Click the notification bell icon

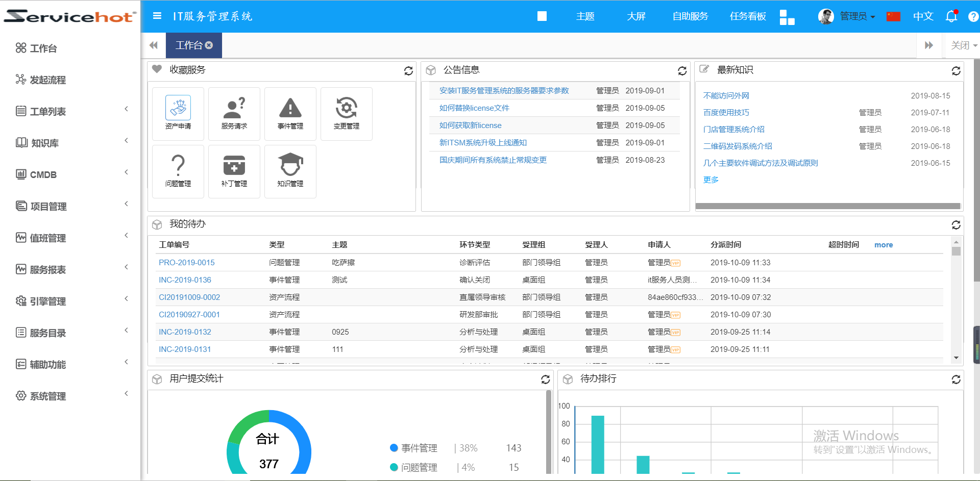click(x=951, y=16)
